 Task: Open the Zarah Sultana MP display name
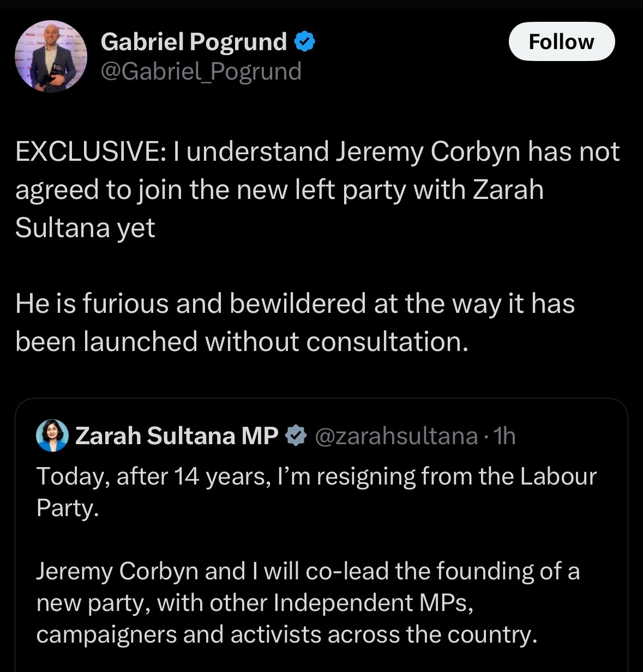[x=177, y=436]
